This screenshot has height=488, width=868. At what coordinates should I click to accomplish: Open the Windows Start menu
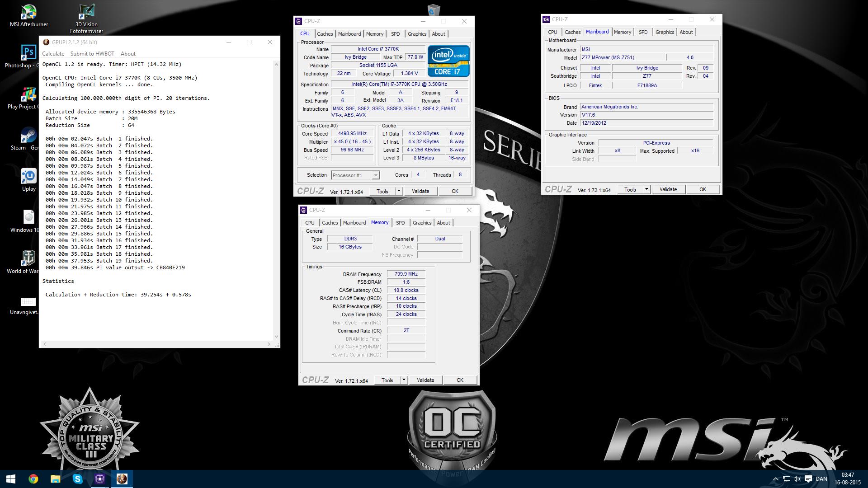click(11, 479)
